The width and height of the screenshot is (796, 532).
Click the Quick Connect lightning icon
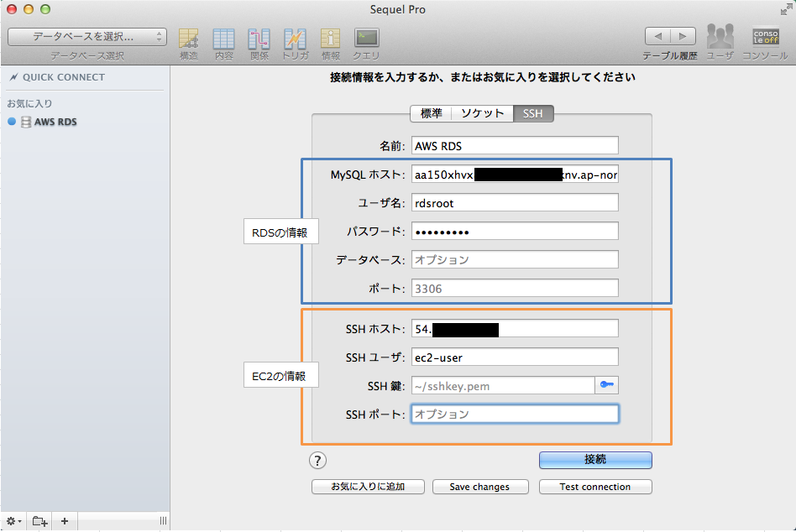[x=13, y=77]
